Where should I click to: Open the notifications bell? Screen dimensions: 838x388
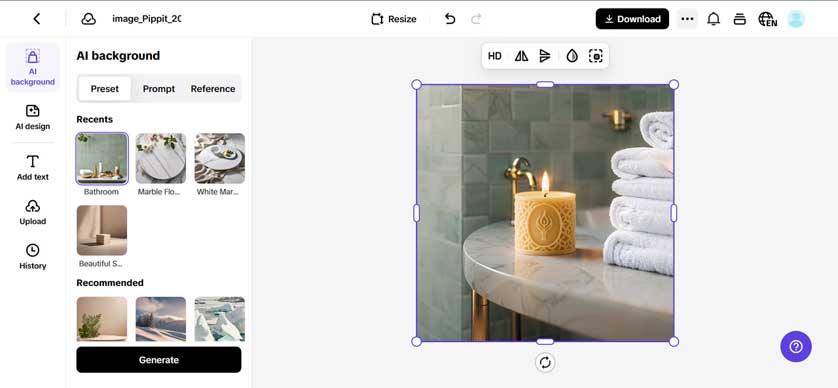click(x=713, y=19)
